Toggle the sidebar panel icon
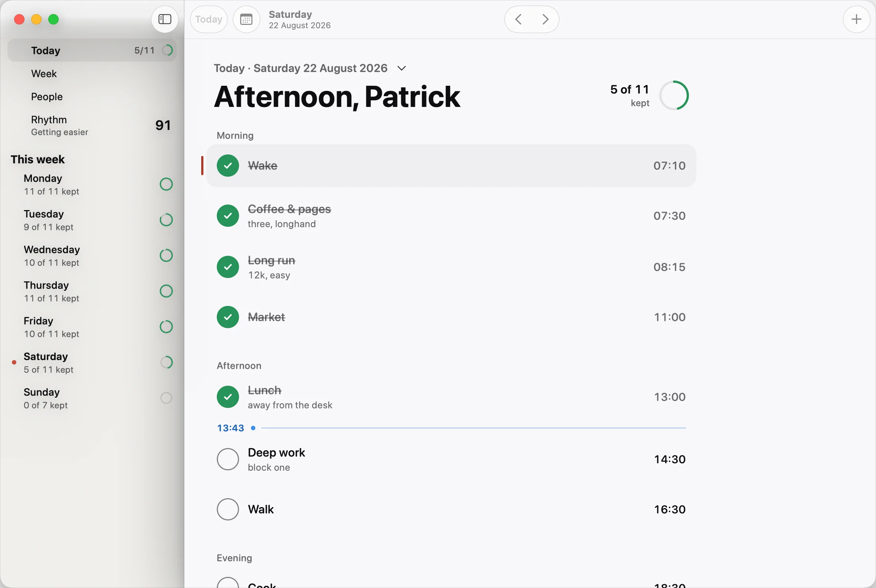876x588 pixels. pyautogui.click(x=165, y=19)
